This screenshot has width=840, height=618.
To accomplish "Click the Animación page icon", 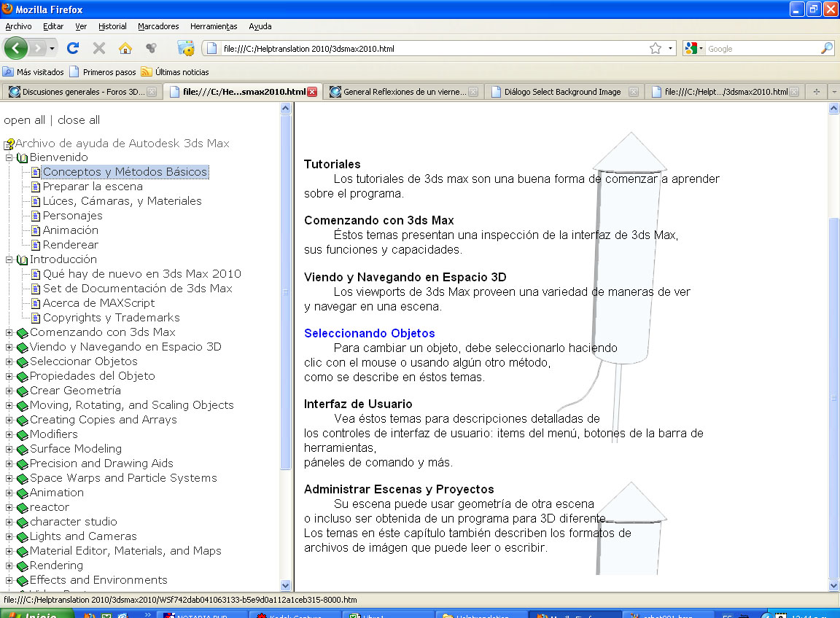I will click(35, 231).
